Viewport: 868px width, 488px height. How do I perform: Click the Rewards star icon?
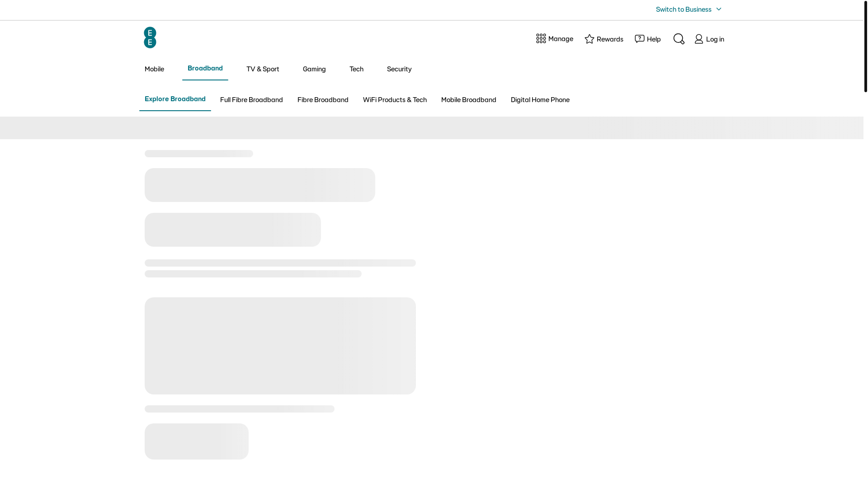pos(590,39)
